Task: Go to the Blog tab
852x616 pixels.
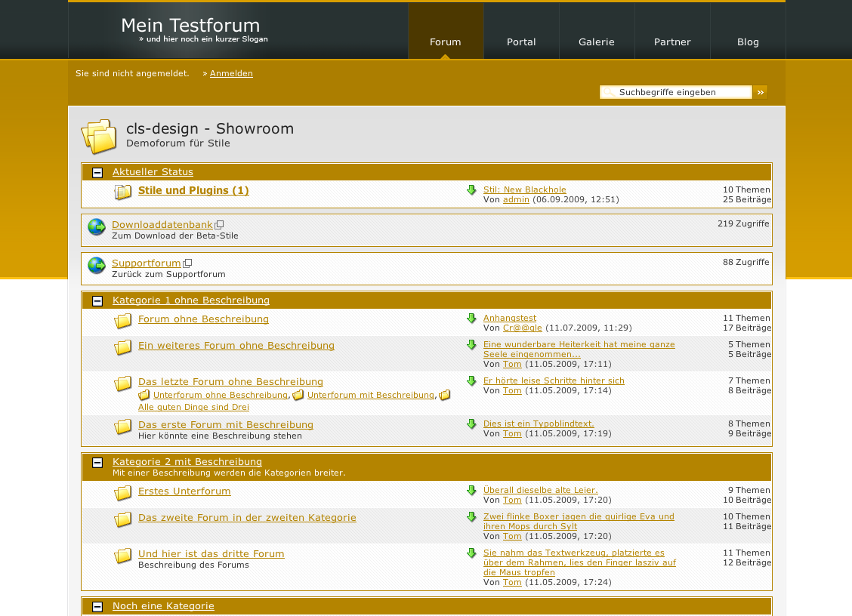Action: pos(748,42)
